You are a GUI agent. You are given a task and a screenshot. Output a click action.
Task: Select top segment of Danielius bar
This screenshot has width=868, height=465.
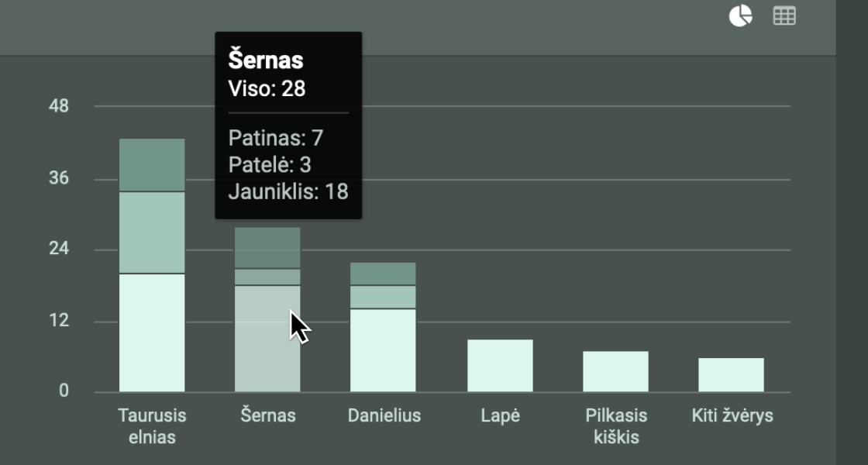point(383,274)
